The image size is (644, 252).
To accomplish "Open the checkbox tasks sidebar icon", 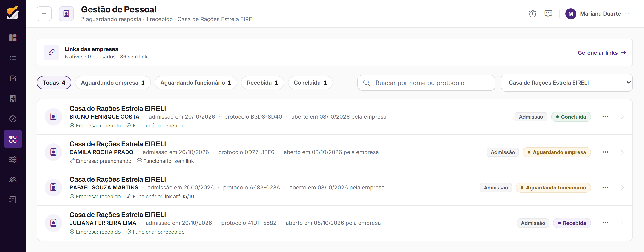I will (x=13, y=78).
